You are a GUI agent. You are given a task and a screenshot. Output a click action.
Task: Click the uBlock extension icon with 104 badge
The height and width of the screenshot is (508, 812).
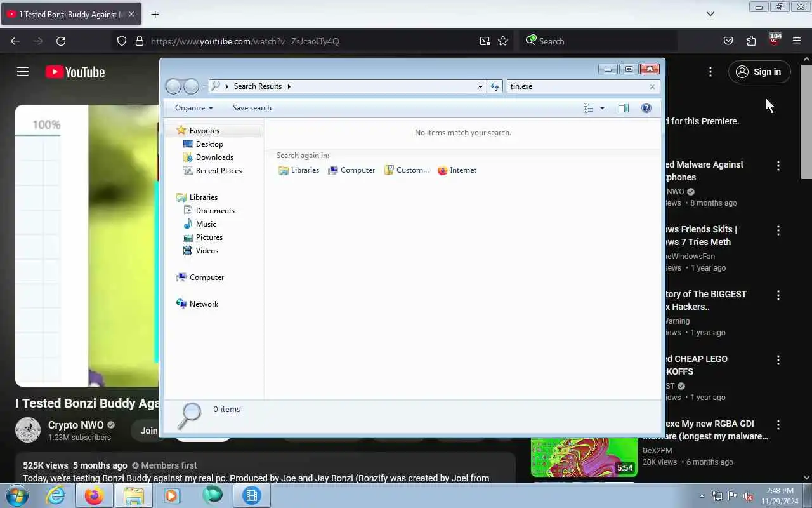click(774, 40)
